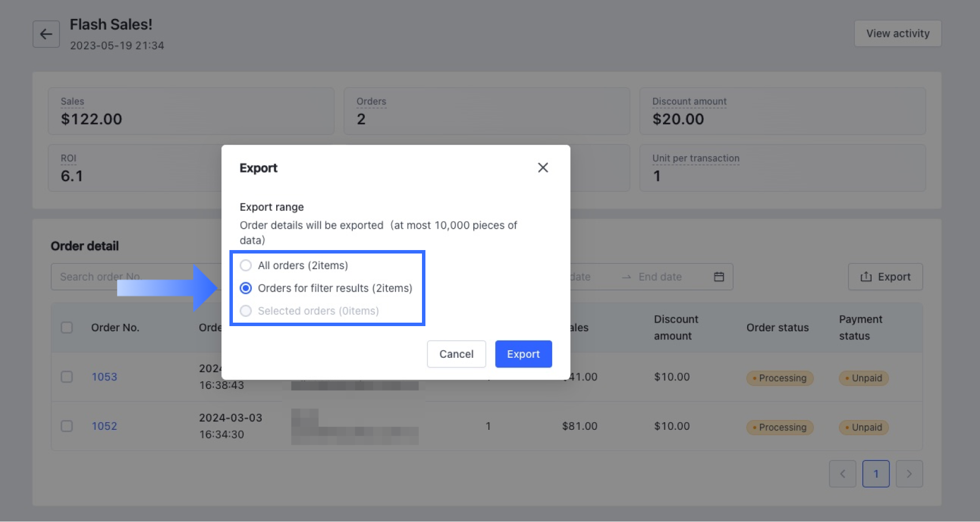This screenshot has height=522, width=980.
Task: Open the View activity button
Action: (898, 33)
